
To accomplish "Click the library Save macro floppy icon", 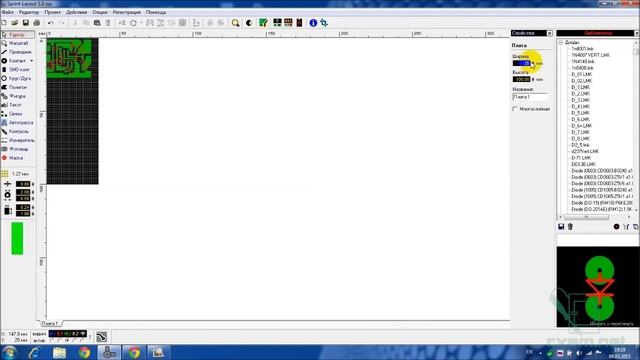I will tap(561, 227).
